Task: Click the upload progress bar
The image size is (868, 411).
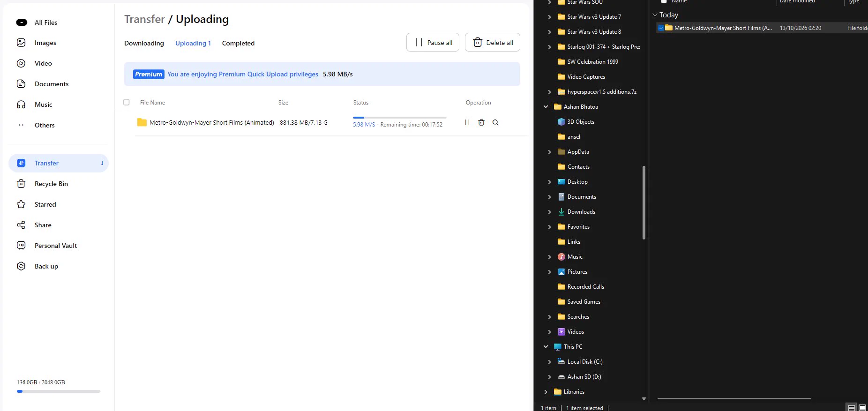Action: (x=399, y=117)
